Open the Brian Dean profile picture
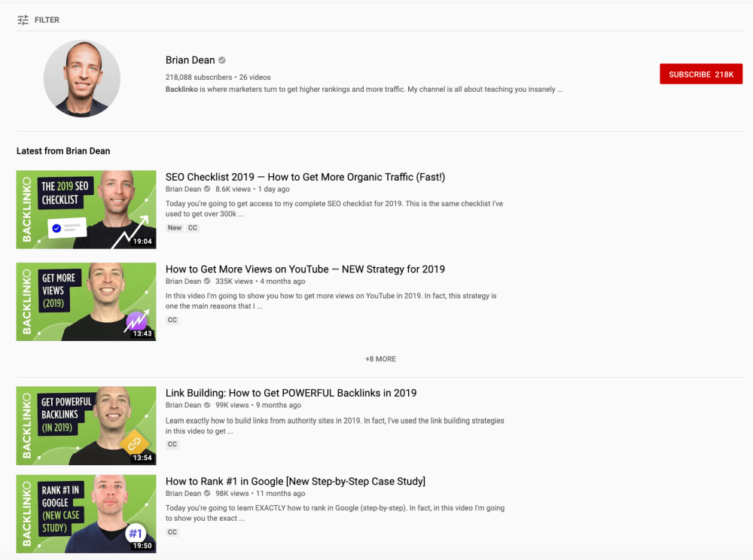This screenshot has height=560, width=753. click(82, 79)
